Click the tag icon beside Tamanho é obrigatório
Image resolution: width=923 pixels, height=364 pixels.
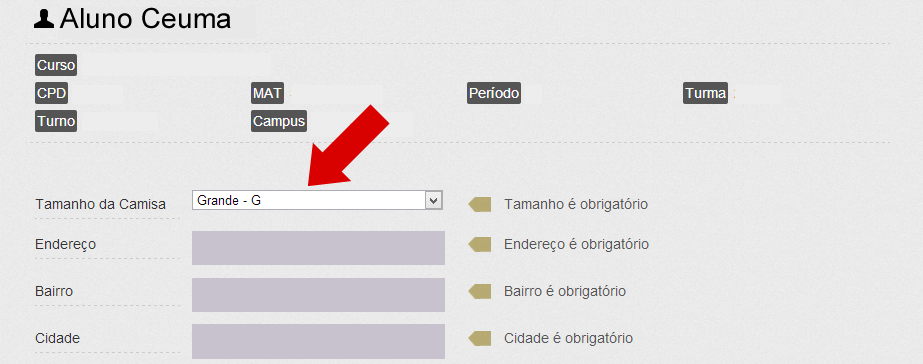tap(480, 204)
